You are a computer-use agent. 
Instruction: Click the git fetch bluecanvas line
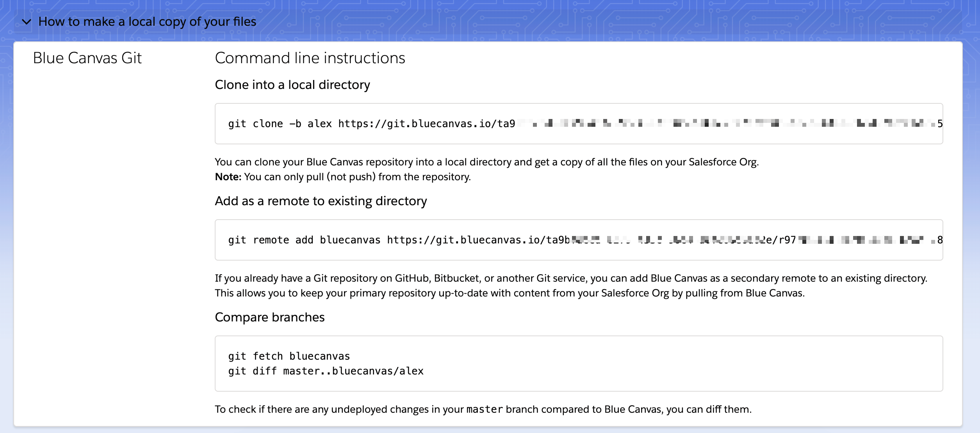pos(289,356)
